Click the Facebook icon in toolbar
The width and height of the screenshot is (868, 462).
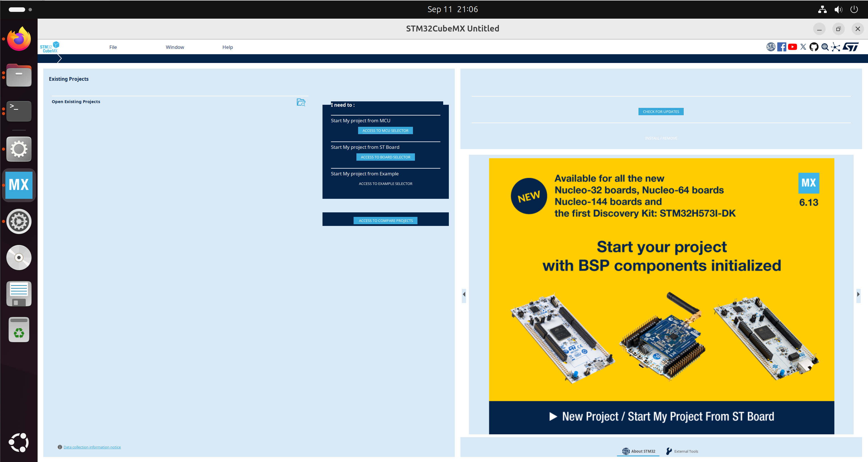click(782, 47)
